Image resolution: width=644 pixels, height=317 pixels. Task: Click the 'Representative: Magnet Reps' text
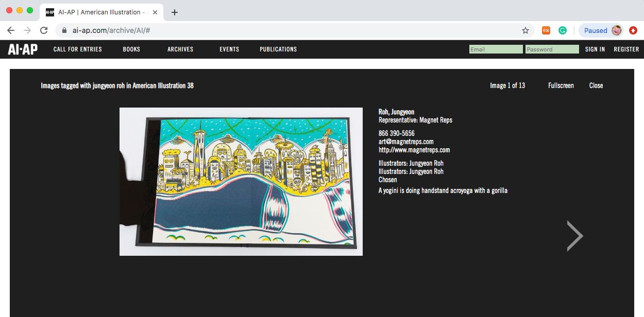click(x=415, y=120)
